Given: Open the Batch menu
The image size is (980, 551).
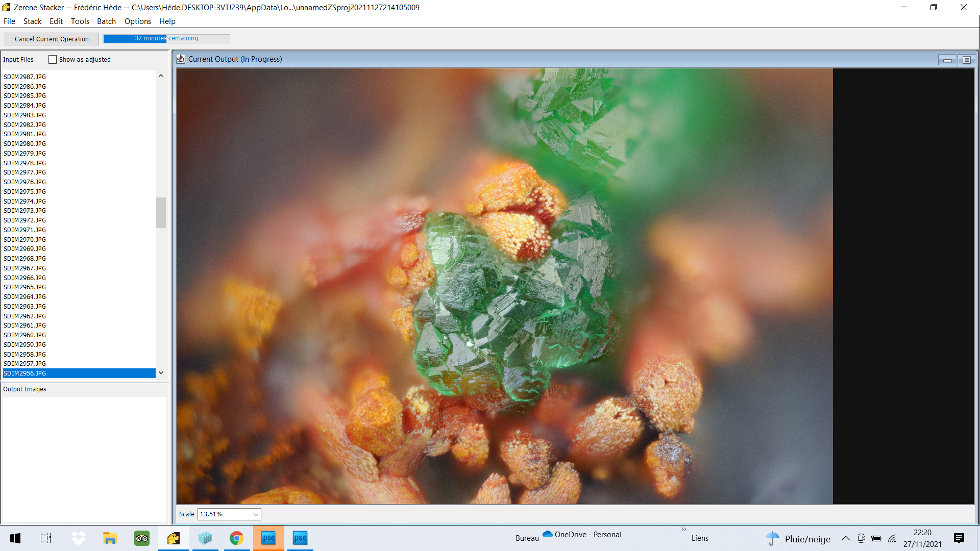Looking at the screenshot, I should click(x=106, y=21).
